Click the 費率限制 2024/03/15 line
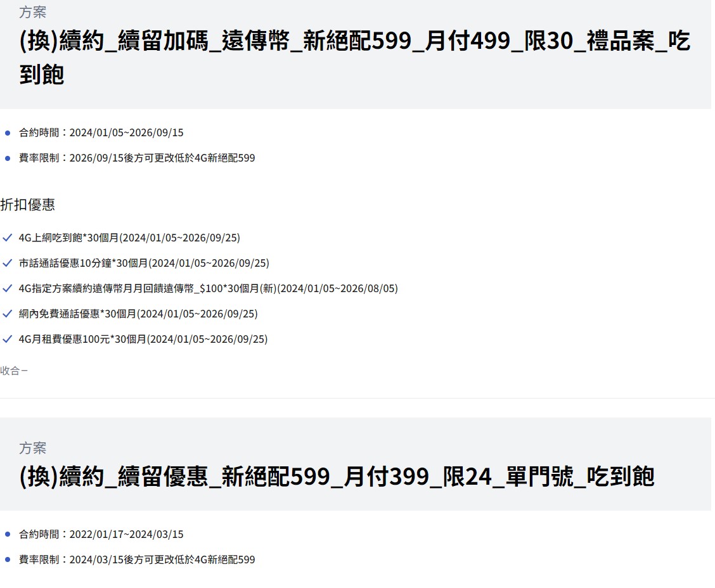Viewport: 715px width, 588px height. tap(137, 560)
